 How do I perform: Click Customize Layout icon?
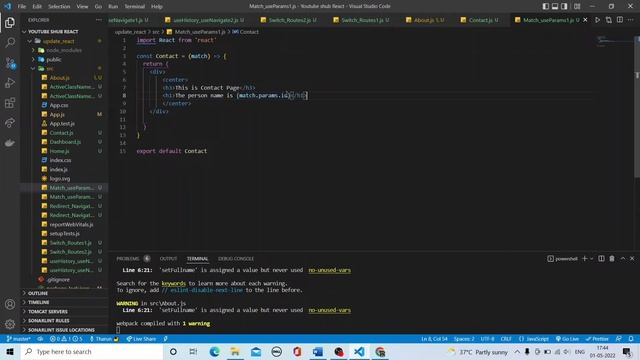pos(577,6)
